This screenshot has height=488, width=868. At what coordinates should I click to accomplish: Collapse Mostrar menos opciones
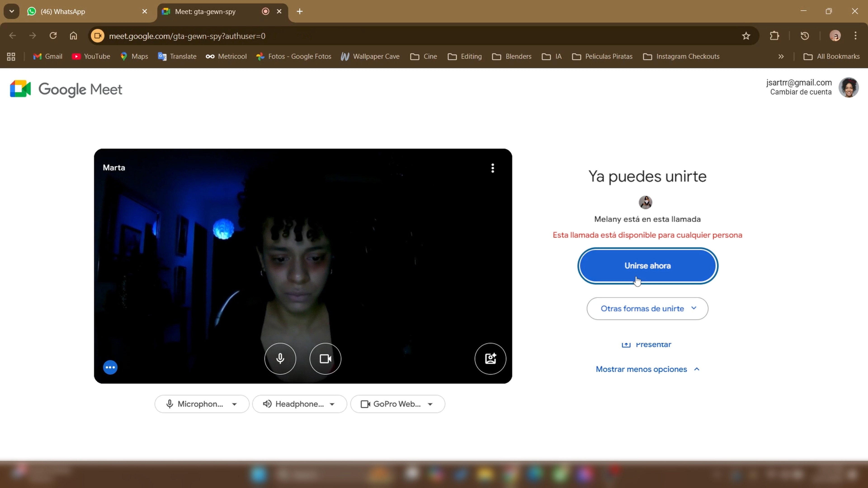click(x=647, y=369)
